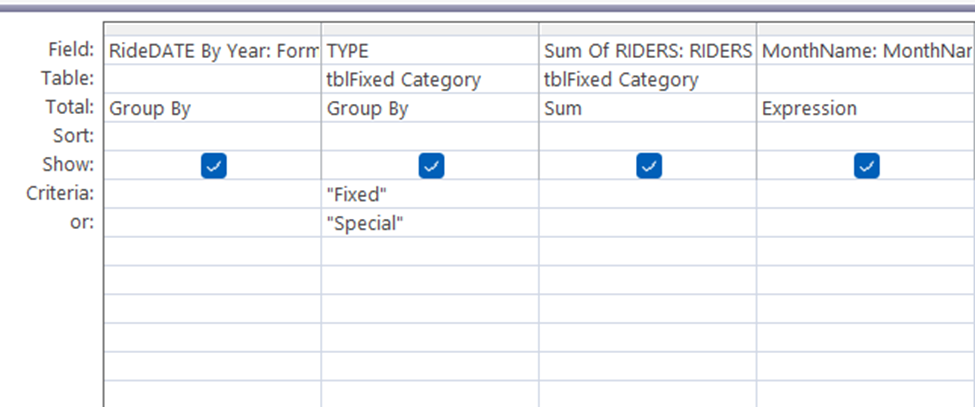Toggle Show checkbox in MonthName column
975x407 pixels.
866,166
